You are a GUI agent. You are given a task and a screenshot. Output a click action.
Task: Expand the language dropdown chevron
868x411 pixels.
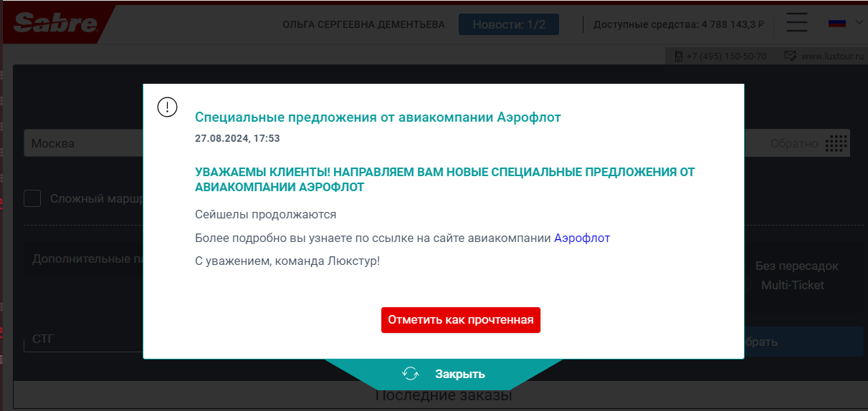pos(859,23)
